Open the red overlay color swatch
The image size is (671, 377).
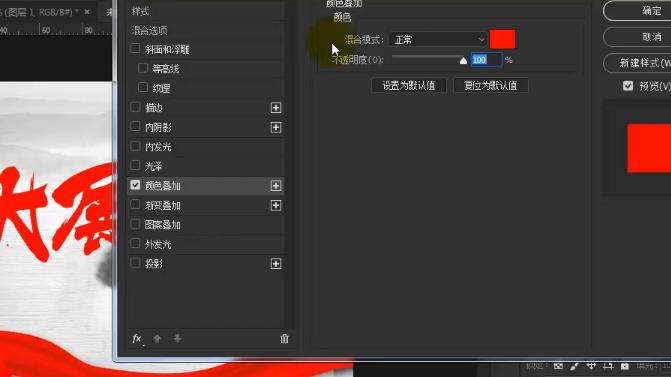click(502, 39)
